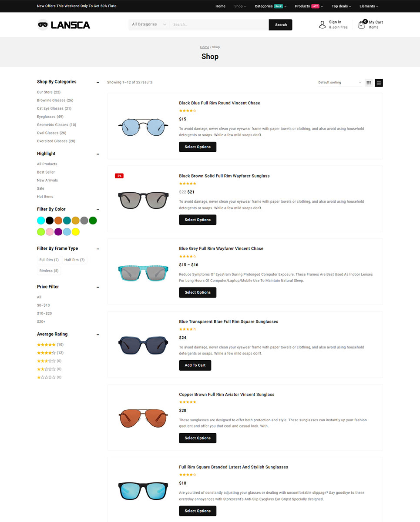
Task: Click into the product search field
Action: (x=219, y=25)
